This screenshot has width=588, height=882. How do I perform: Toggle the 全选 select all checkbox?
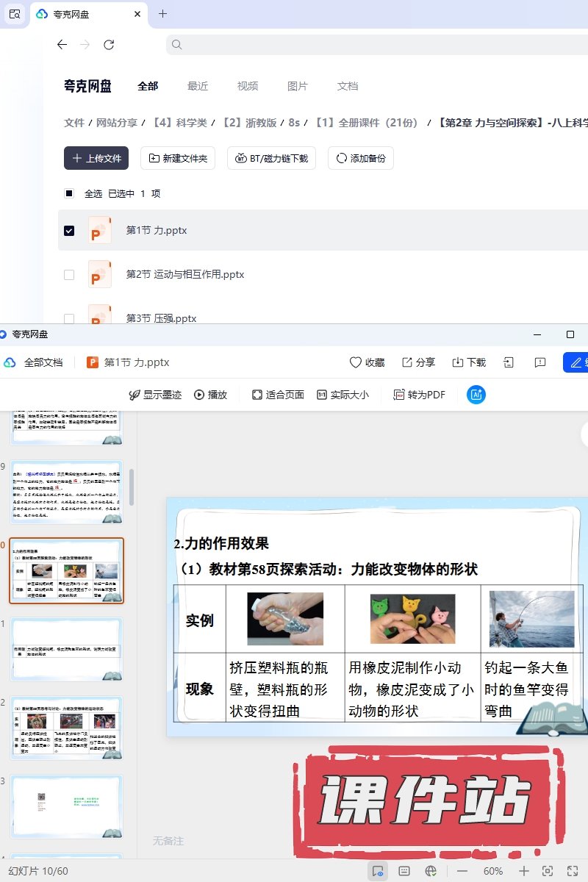click(69, 193)
